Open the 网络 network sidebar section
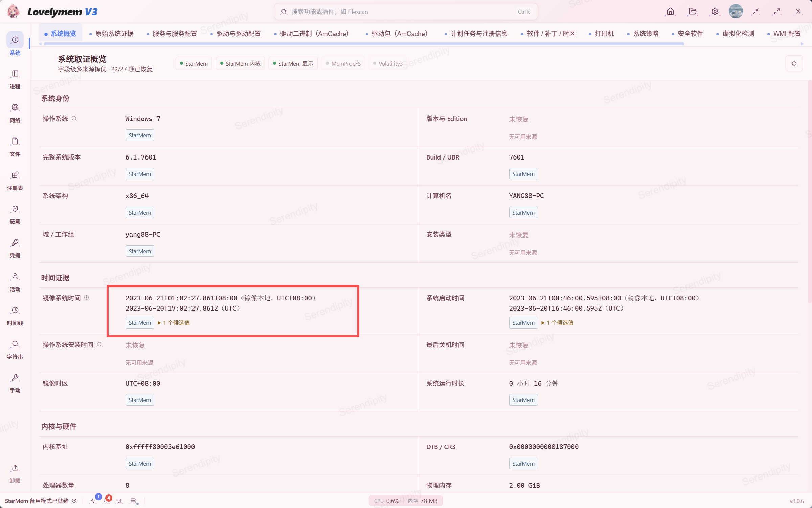 click(x=15, y=113)
